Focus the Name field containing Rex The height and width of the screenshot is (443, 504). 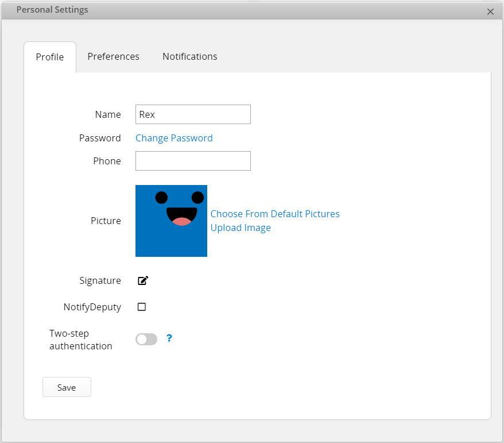pyautogui.click(x=193, y=114)
